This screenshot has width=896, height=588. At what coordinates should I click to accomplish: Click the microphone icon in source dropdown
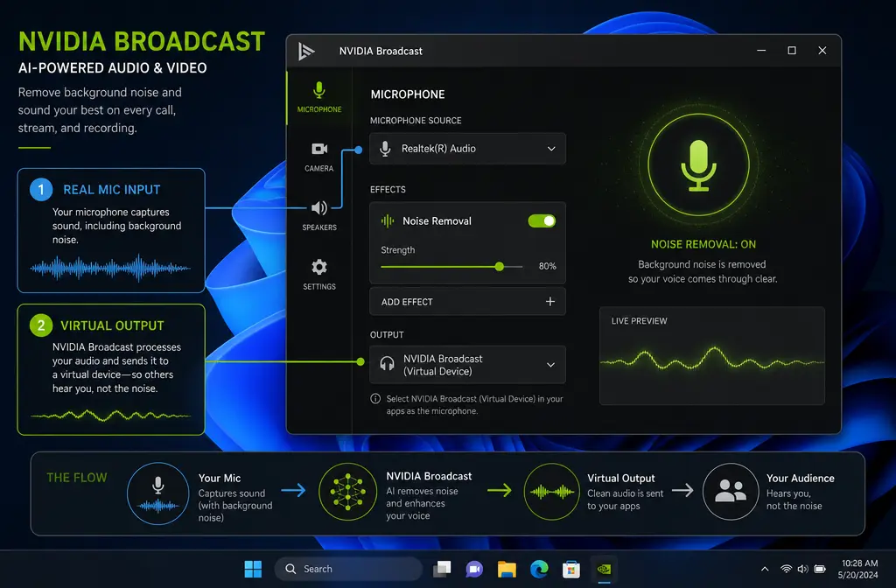point(385,149)
